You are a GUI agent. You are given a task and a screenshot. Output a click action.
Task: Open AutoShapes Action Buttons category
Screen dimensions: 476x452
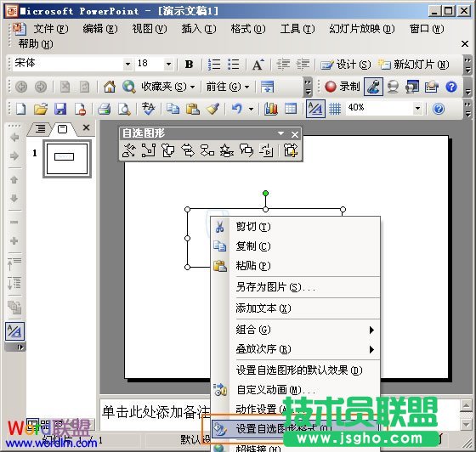click(266, 150)
